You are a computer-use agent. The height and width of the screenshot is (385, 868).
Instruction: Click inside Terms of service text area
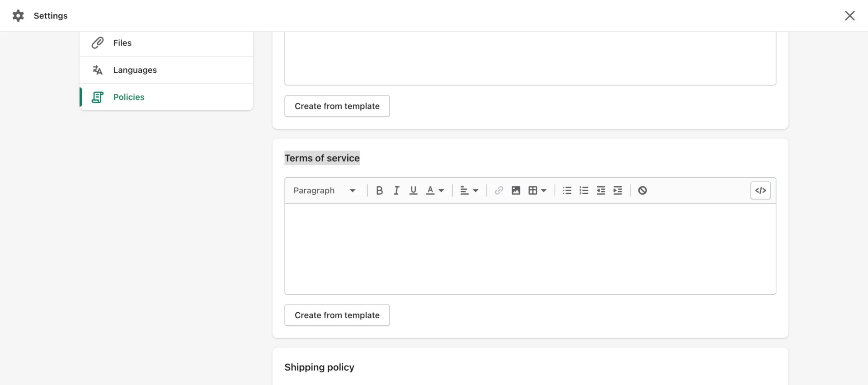pyautogui.click(x=530, y=249)
